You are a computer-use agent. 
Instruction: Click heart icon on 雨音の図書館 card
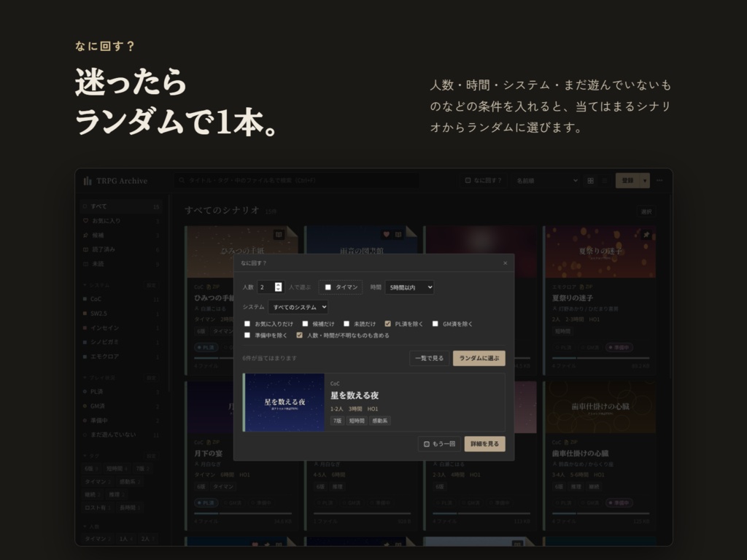pyautogui.click(x=387, y=234)
